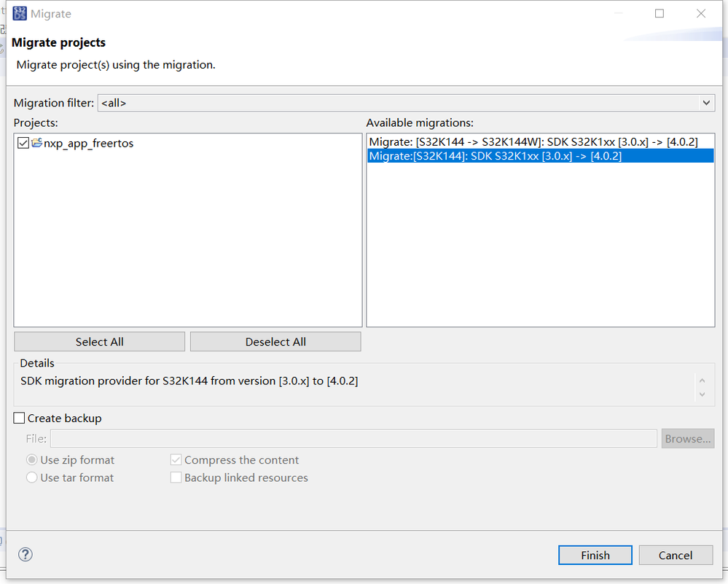Click the Migration filter dropdown arrow icon
The width and height of the screenshot is (728, 584).
[x=705, y=103]
